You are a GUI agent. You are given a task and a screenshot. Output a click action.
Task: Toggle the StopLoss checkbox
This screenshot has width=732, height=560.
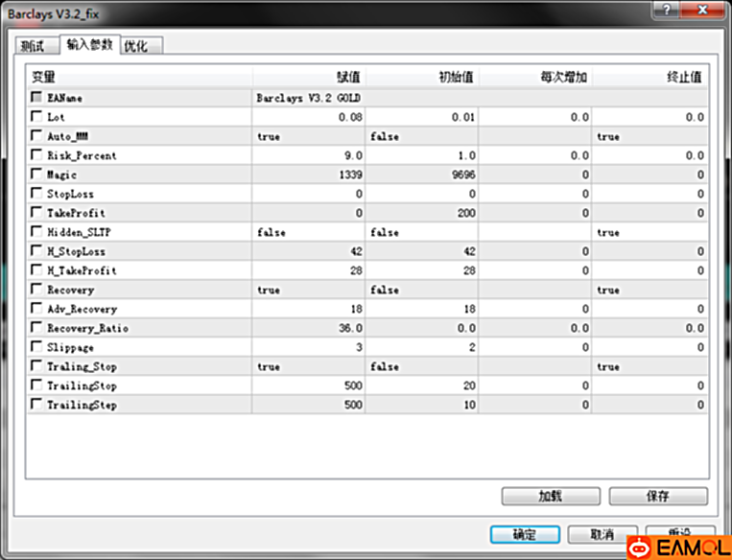(x=36, y=194)
